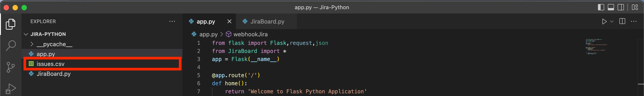Click app.py in the breadcrumb
Image resolution: width=644 pixels, height=96 pixels.
[x=208, y=34]
